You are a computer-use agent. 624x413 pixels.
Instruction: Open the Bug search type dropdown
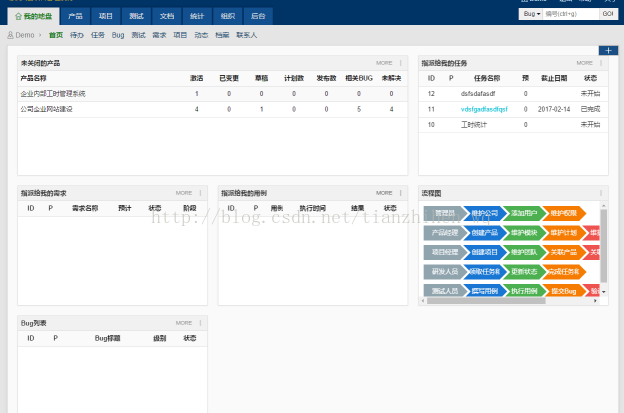click(x=531, y=14)
